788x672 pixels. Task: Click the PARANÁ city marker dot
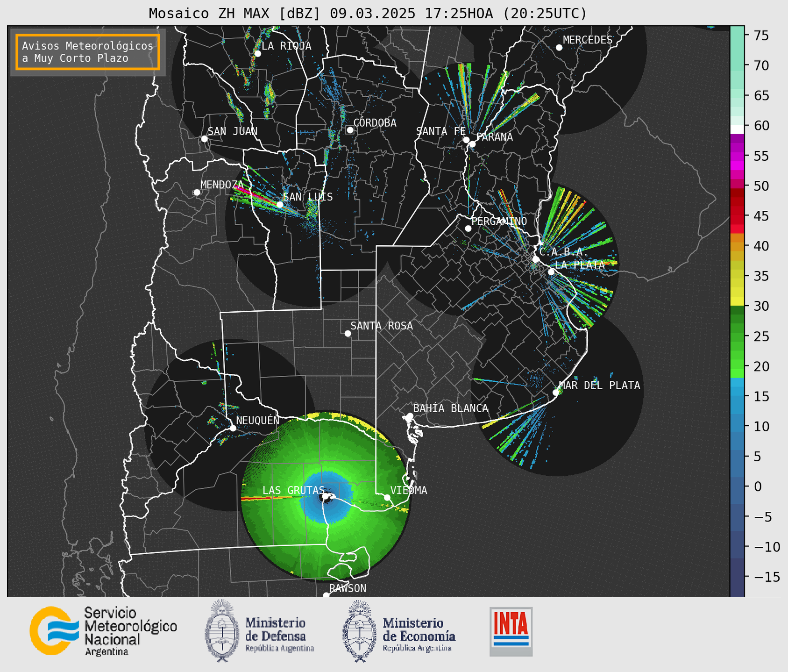coord(472,144)
